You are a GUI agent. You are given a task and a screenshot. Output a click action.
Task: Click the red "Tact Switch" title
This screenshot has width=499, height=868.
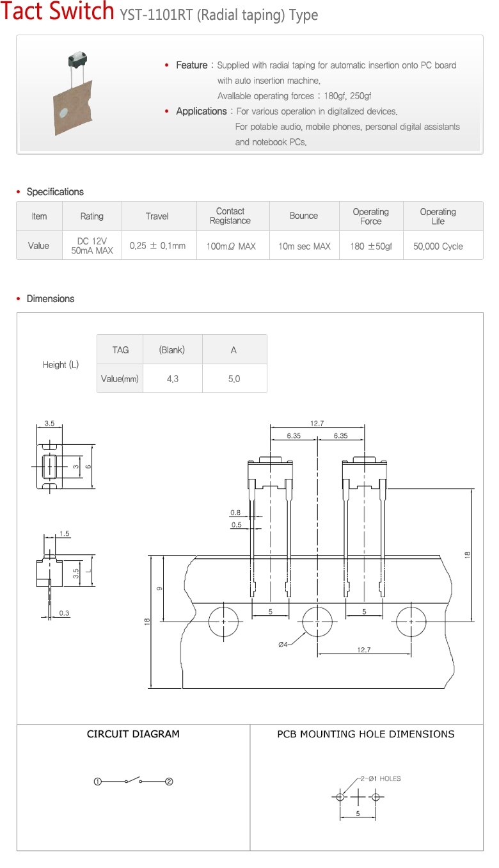tap(58, 12)
